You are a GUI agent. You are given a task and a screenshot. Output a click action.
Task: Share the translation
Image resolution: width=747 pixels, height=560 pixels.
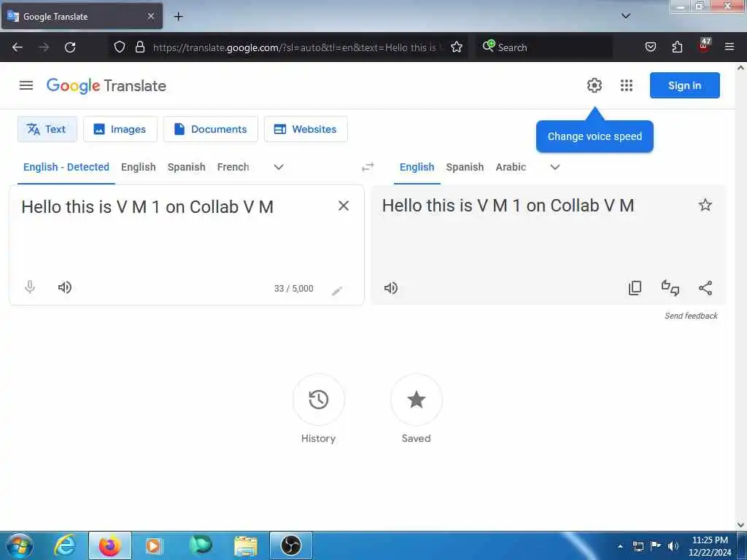coord(705,287)
